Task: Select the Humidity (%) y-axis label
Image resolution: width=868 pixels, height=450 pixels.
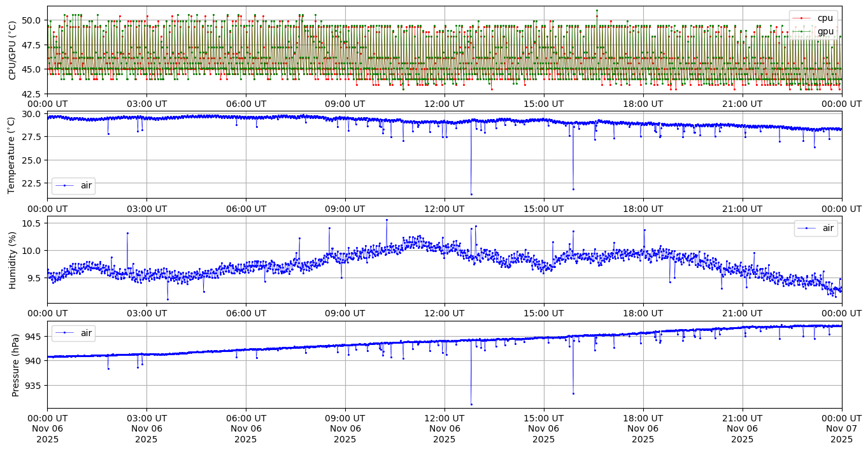Action: 13,260
